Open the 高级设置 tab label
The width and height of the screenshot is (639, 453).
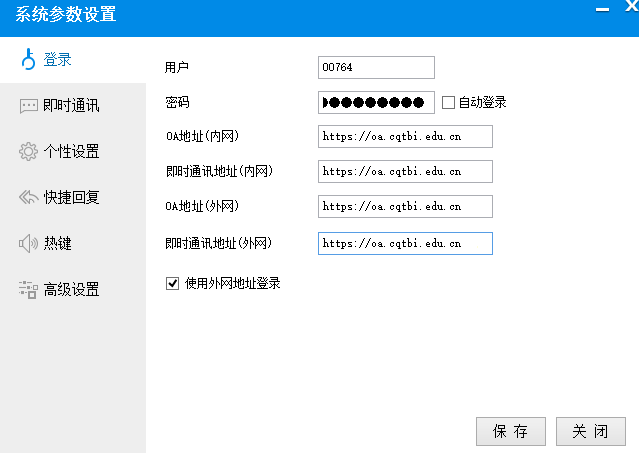(71, 290)
